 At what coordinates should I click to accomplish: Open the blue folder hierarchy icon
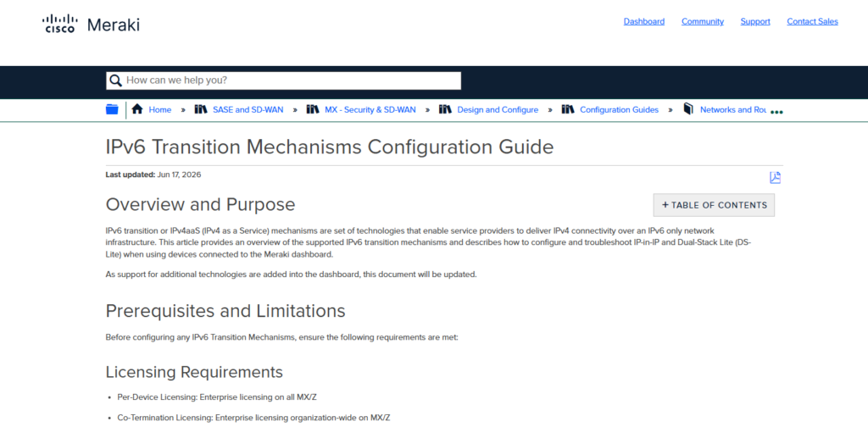[112, 109]
